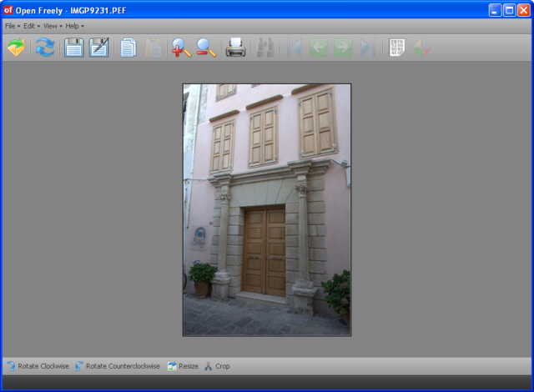Open the View menu
Screen dimensions: 534x392
(53, 26)
